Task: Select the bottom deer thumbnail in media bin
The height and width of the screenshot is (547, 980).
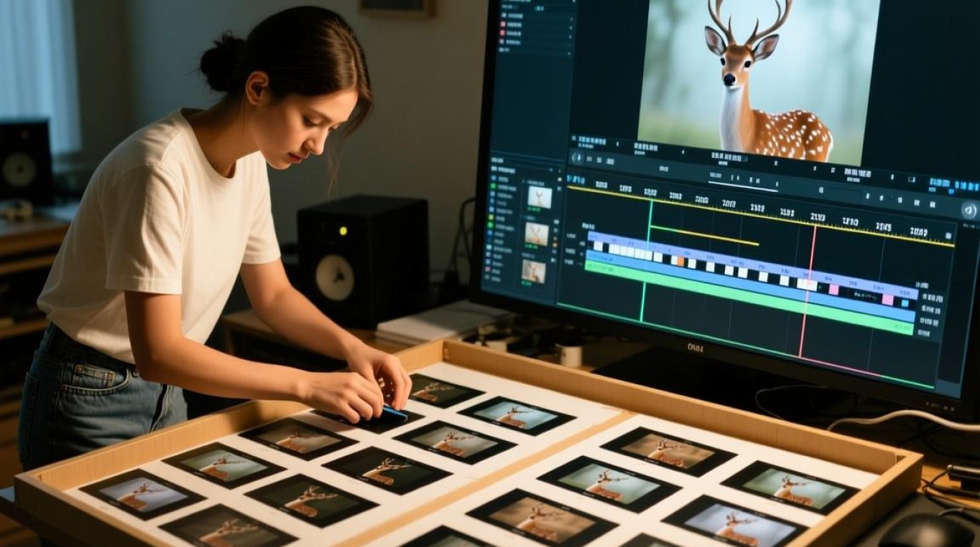Action: coord(533,271)
